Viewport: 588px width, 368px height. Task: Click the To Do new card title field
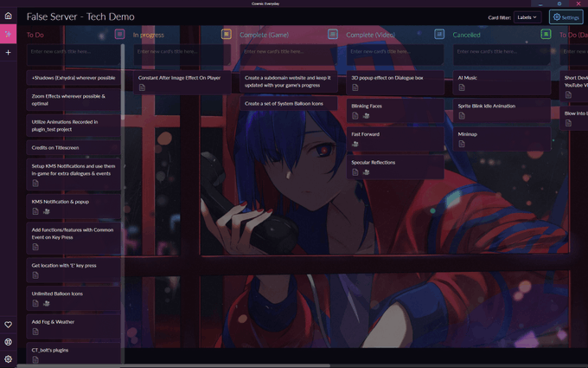(x=73, y=55)
